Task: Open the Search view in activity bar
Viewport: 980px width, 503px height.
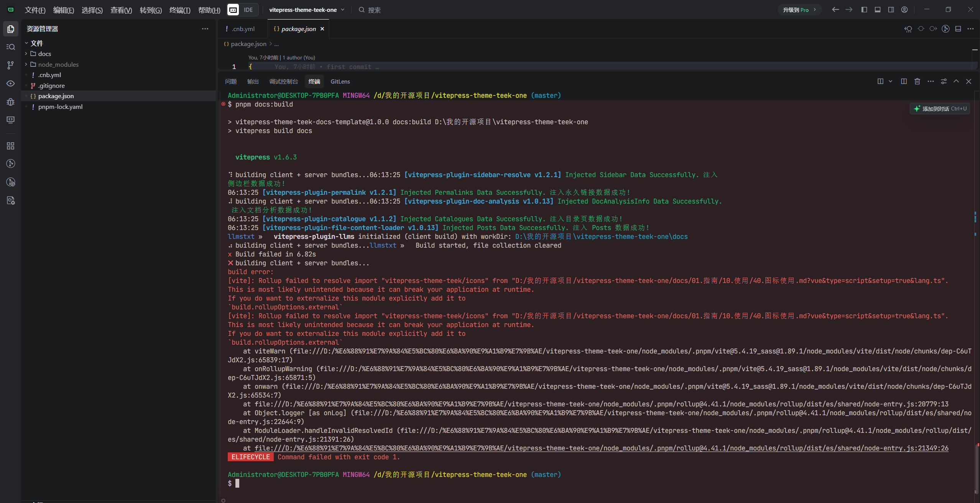Action: click(11, 47)
